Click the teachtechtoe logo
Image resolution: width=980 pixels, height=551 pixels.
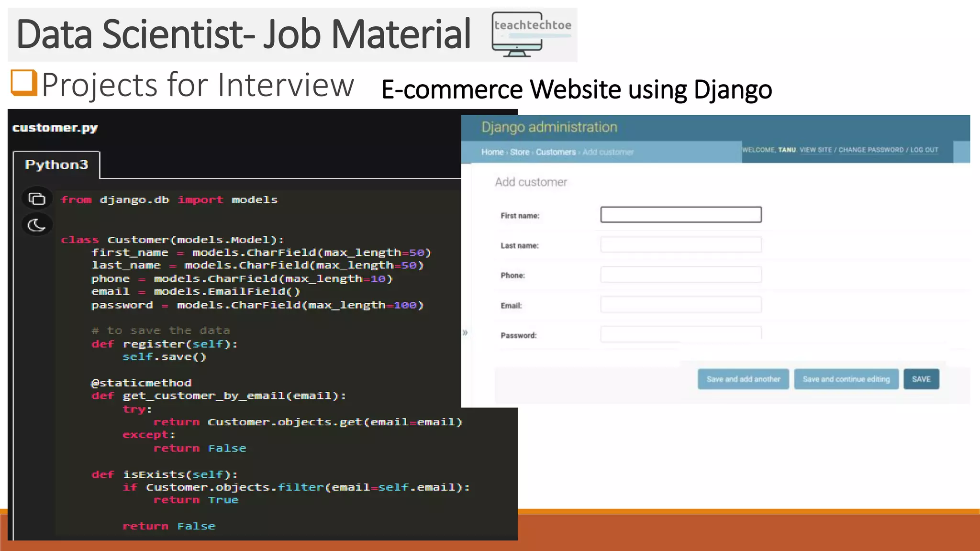(x=532, y=34)
